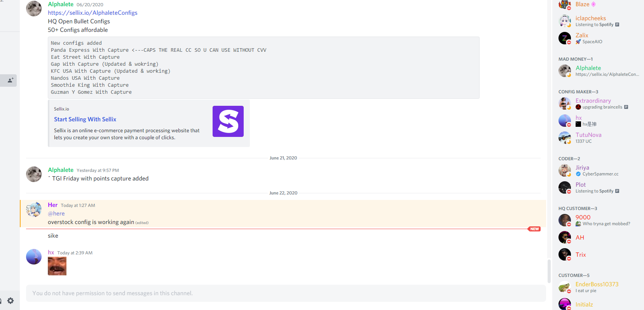
Task: Click the 'sike' message text
Action: pyautogui.click(x=53, y=236)
